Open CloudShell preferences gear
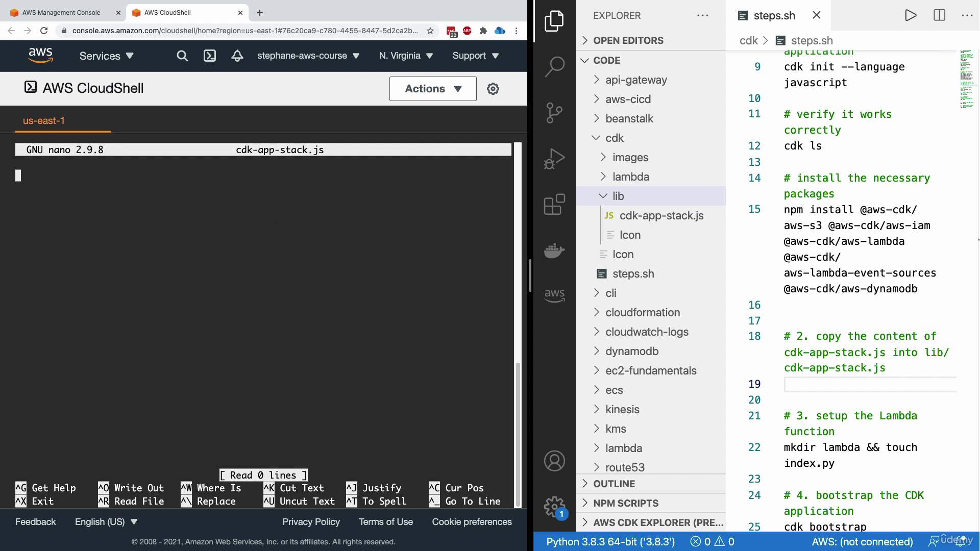The height and width of the screenshot is (551, 980). point(493,89)
